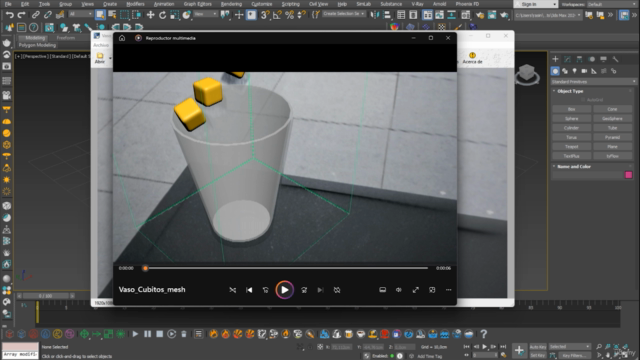This screenshot has width=640, height=360.
Task: Activate the Select and Rotate tool
Action: click(x=162, y=15)
